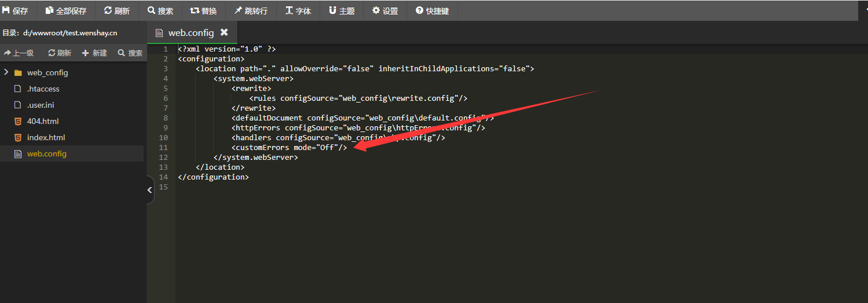Open index.html in the file tree
This screenshot has width=868, height=303.
[46, 137]
